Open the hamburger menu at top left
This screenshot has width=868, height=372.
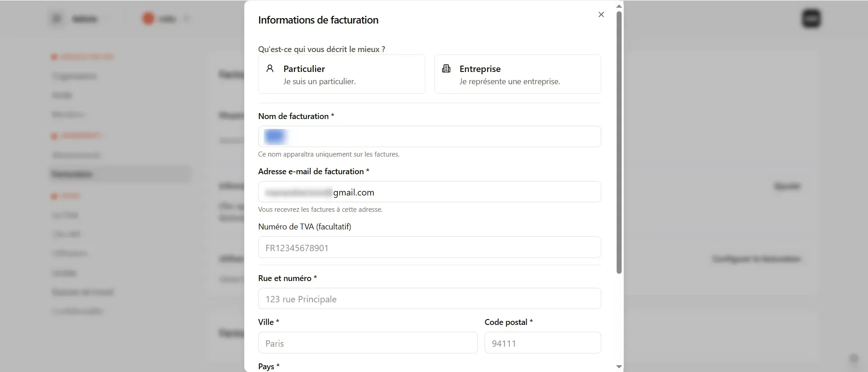[56, 19]
